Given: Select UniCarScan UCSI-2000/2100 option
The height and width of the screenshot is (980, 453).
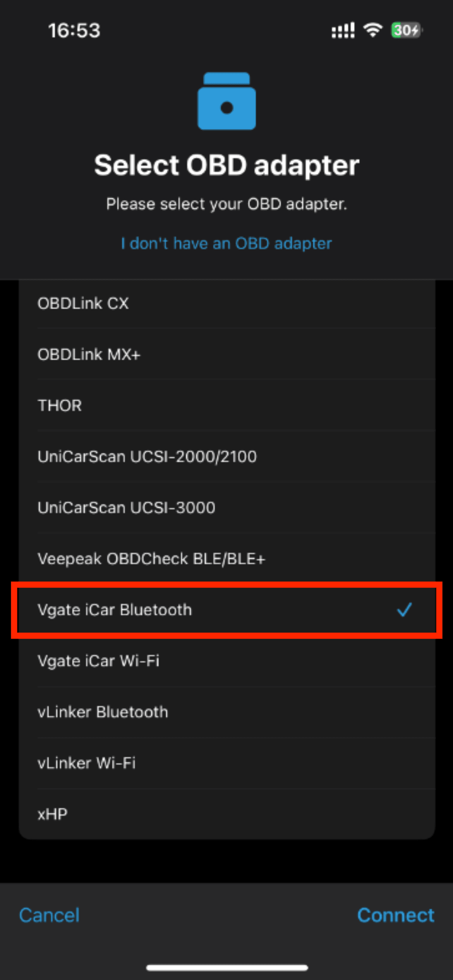Looking at the screenshot, I should (x=227, y=456).
